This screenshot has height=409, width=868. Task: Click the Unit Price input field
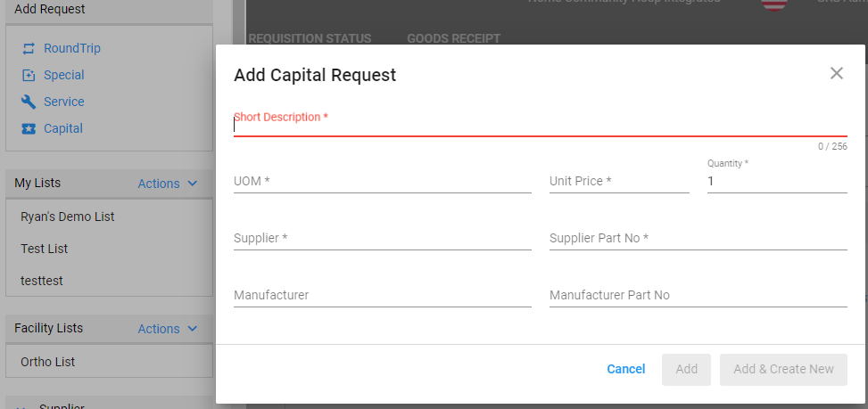point(619,181)
